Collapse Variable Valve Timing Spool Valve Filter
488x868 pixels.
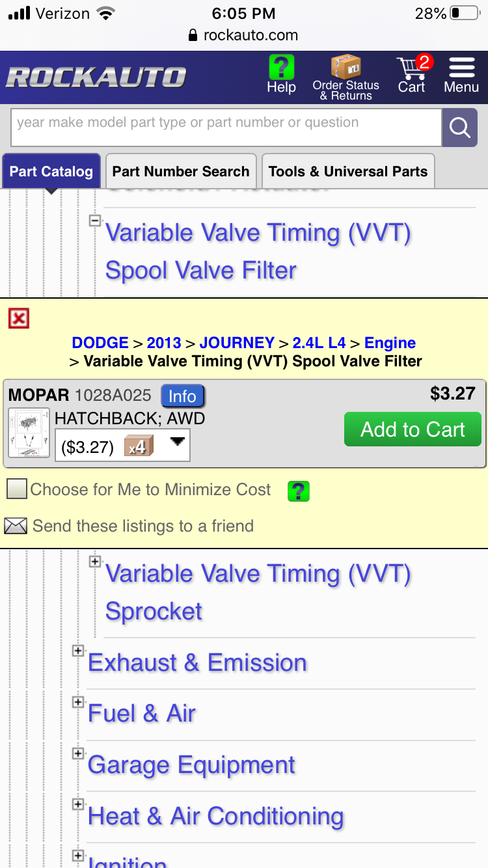tap(95, 221)
